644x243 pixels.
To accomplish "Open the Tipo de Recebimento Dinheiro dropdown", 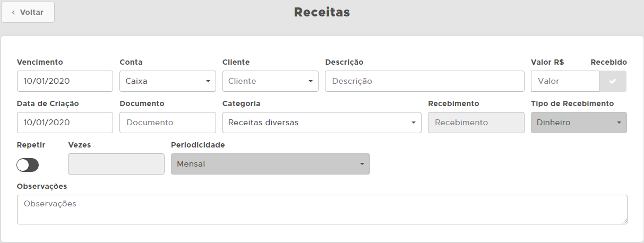I will (x=578, y=123).
